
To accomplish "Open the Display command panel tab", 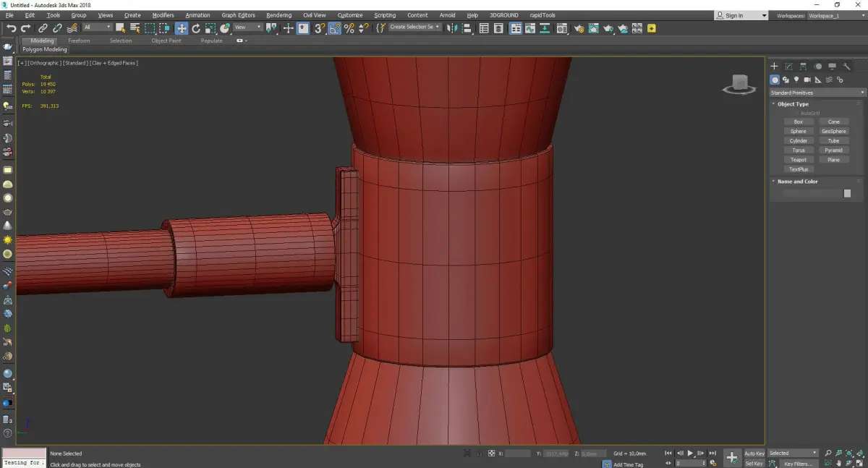I will coord(833,66).
